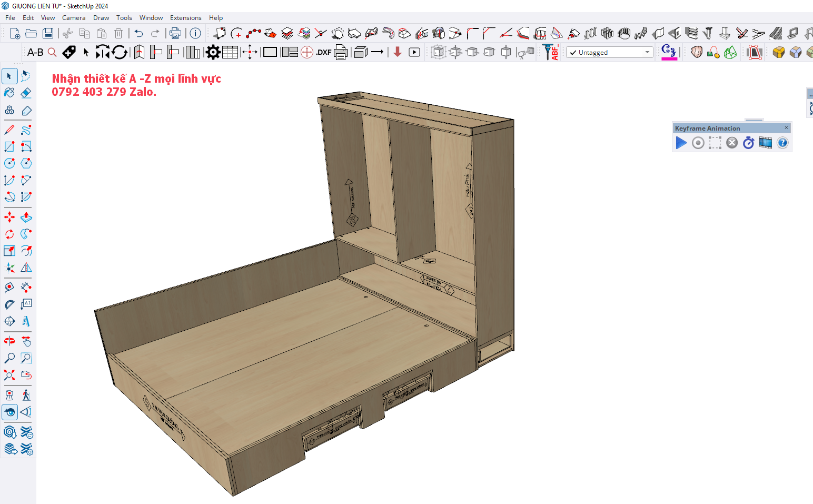Select the Move tool
The image size is (813, 504).
[9, 217]
